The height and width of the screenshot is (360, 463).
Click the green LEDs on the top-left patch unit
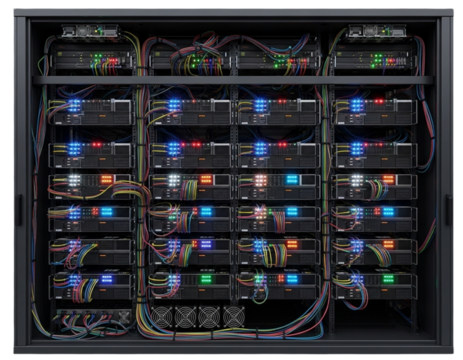pyautogui.click(x=98, y=58)
